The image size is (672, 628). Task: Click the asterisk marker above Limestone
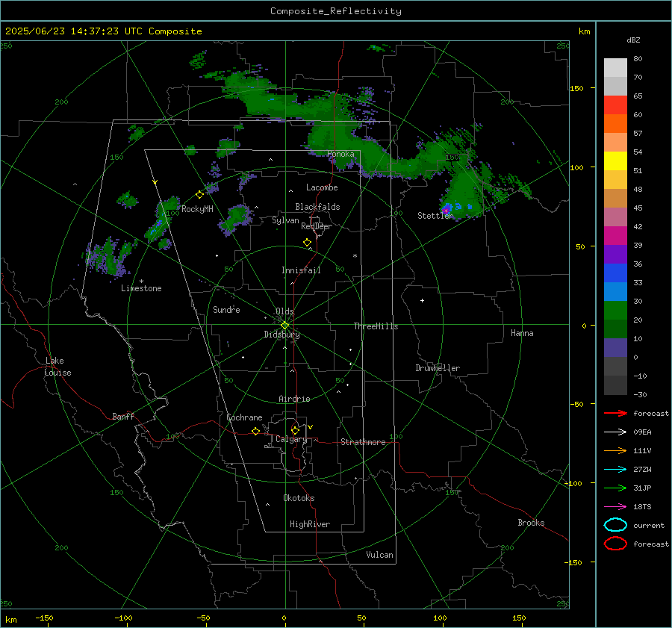click(141, 282)
